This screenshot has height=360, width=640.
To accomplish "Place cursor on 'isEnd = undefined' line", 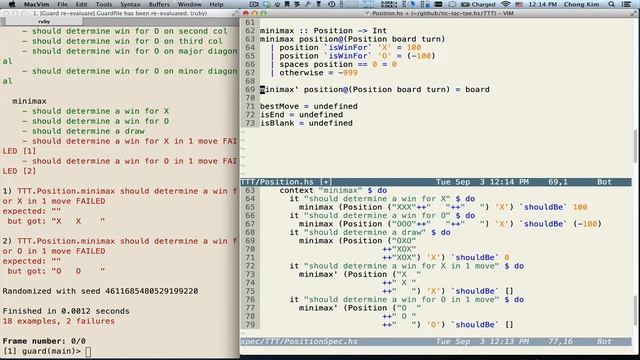I will click(x=301, y=115).
